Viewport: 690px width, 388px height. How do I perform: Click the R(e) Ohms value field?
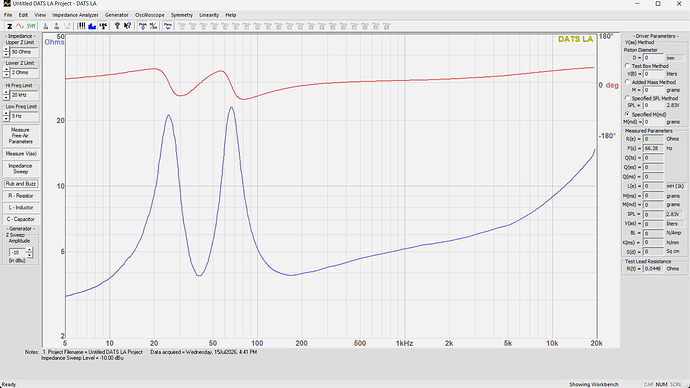653,139
